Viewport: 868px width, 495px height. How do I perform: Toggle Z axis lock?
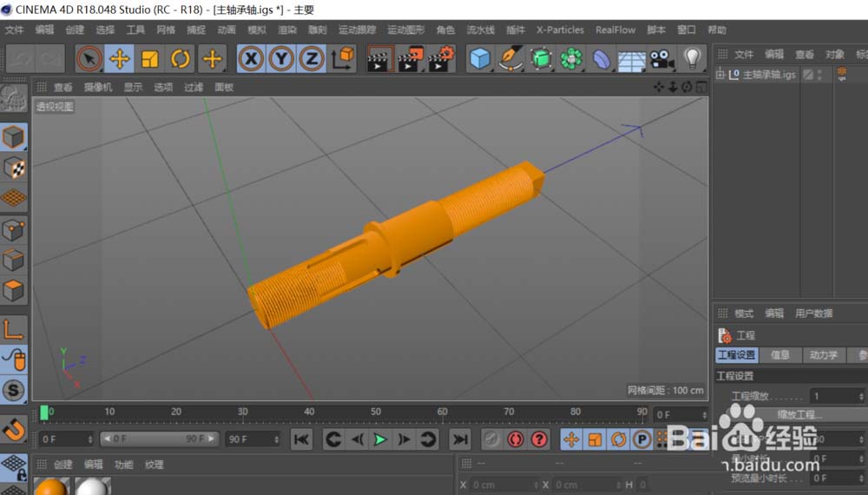pos(312,59)
